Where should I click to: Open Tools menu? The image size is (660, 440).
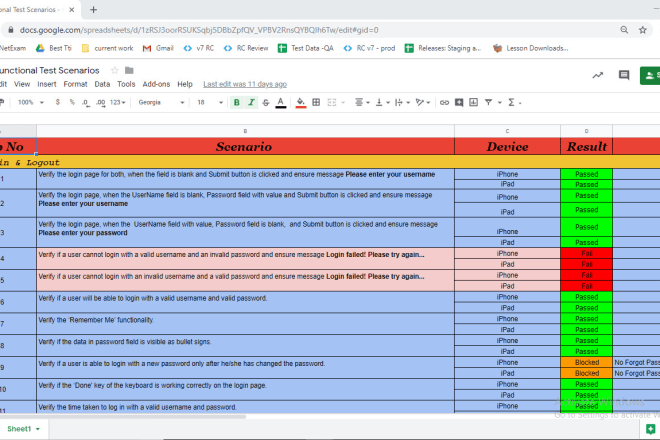126,84
